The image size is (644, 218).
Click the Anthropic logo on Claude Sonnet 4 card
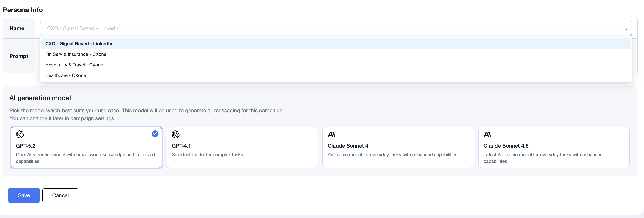click(332, 135)
